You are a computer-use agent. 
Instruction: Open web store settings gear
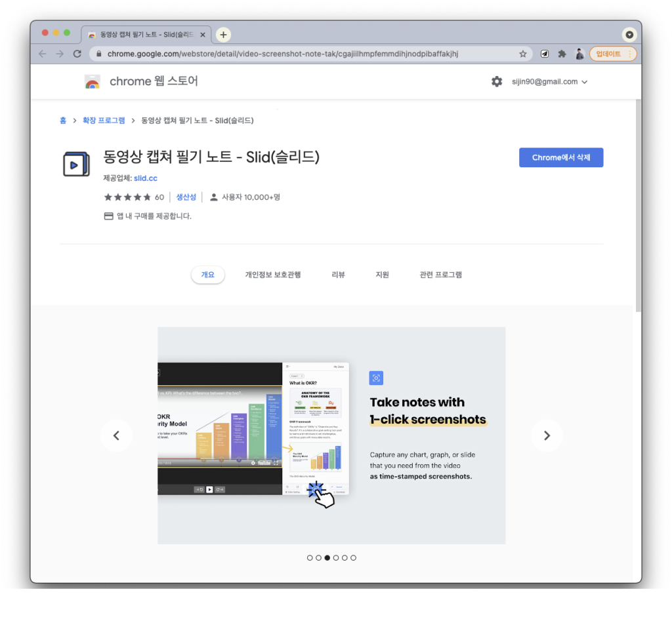pos(497,81)
